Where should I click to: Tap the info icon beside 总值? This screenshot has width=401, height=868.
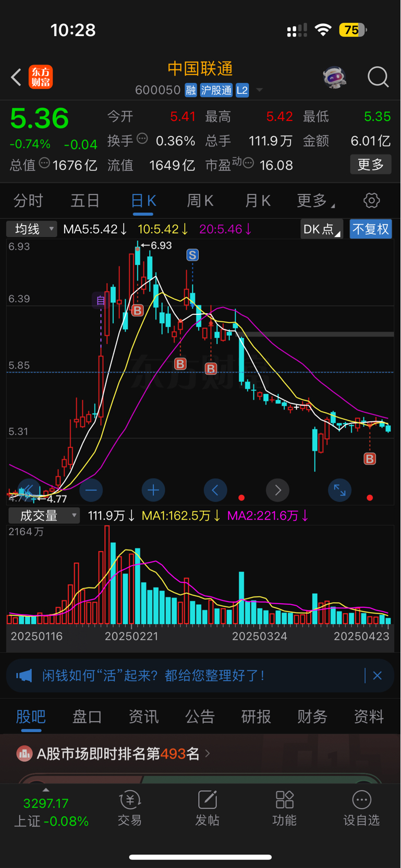click(45, 163)
